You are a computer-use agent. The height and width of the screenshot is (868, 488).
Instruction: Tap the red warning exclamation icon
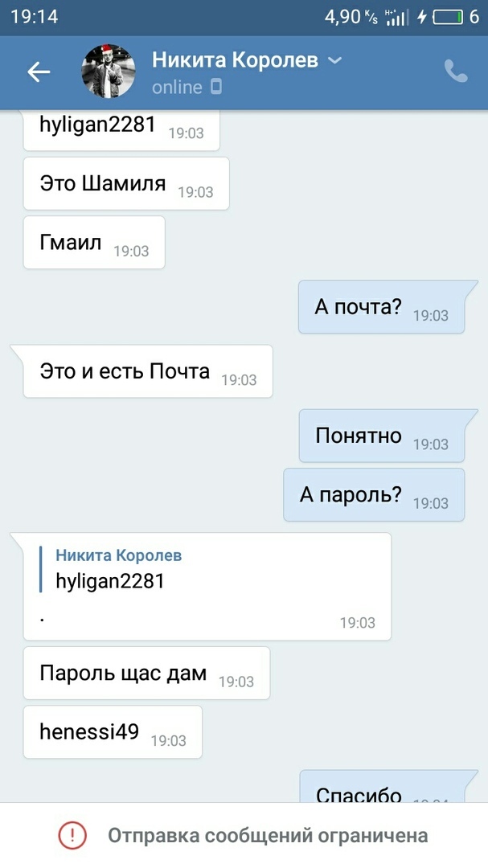pyautogui.click(x=72, y=835)
